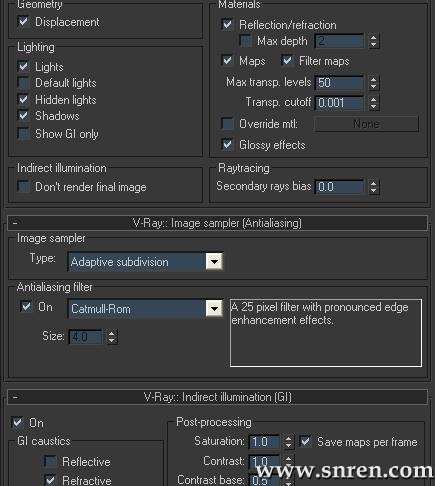
Task: Enable the Max depth checkbox
Action: point(246,41)
